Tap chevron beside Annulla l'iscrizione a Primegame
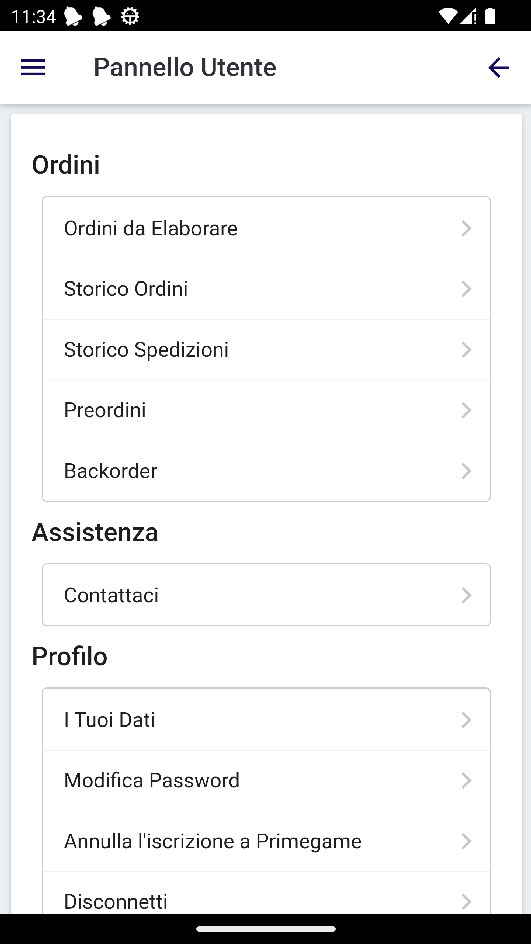The width and height of the screenshot is (531, 944). click(x=466, y=841)
